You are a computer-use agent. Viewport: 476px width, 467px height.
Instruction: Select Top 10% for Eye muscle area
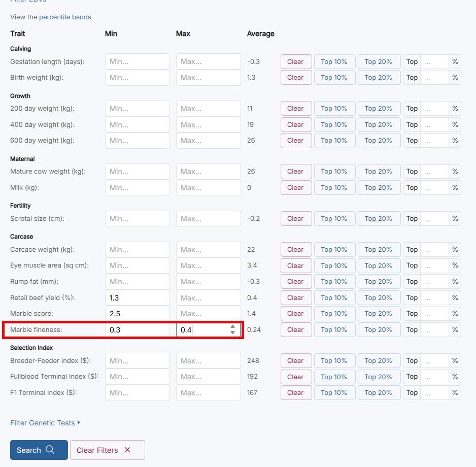coord(334,265)
